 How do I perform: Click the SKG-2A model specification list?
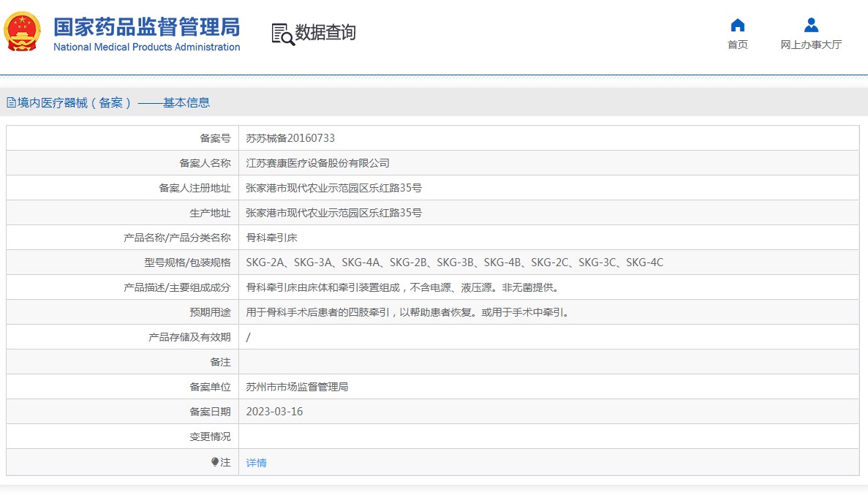pos(455,262)
